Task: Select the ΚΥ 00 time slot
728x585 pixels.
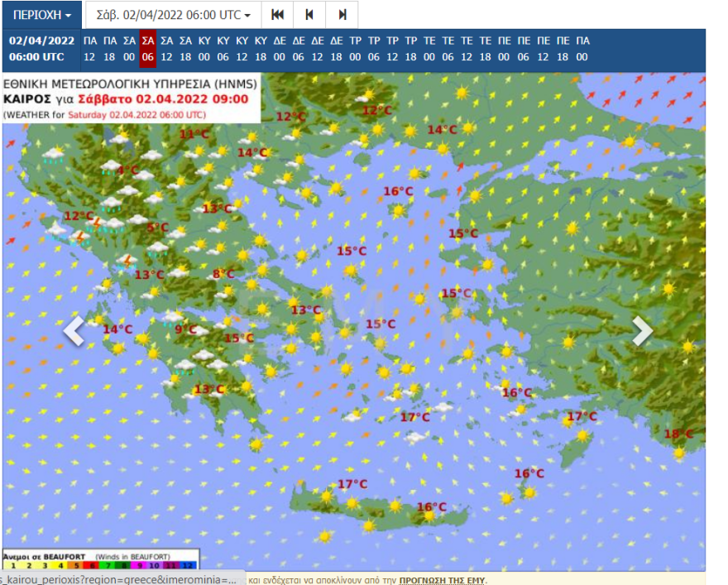Action: pyautogui.click(x=204, y=49)
